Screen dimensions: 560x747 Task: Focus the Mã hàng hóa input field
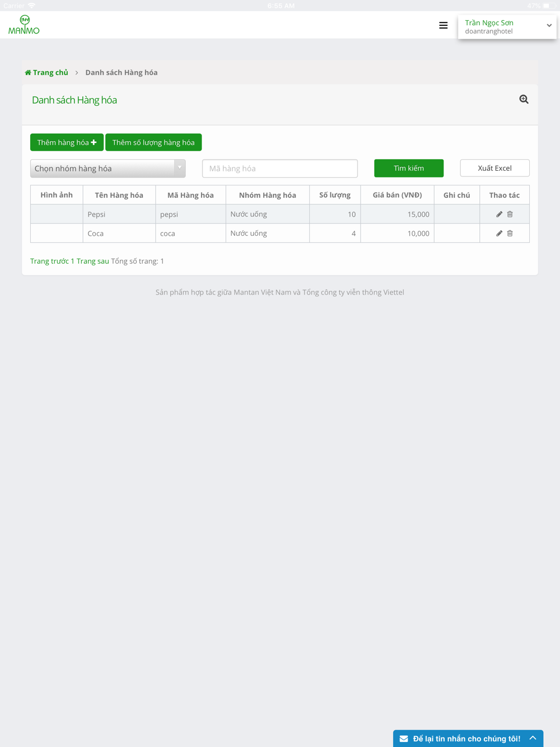(280, 169)
